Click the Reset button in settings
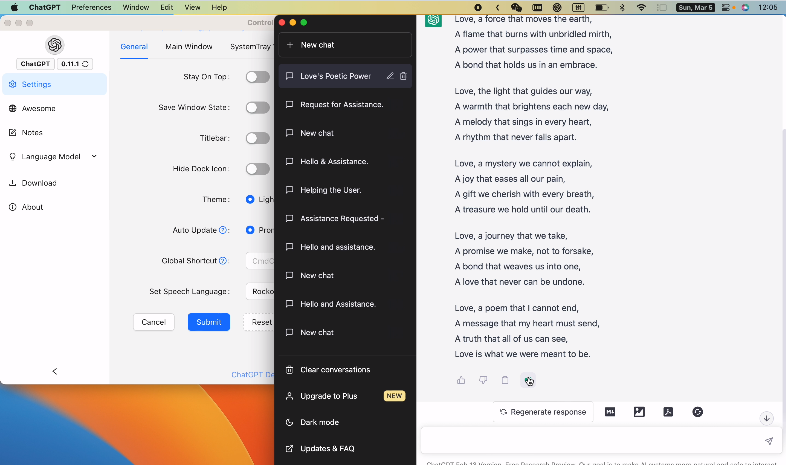 (259, 322)
